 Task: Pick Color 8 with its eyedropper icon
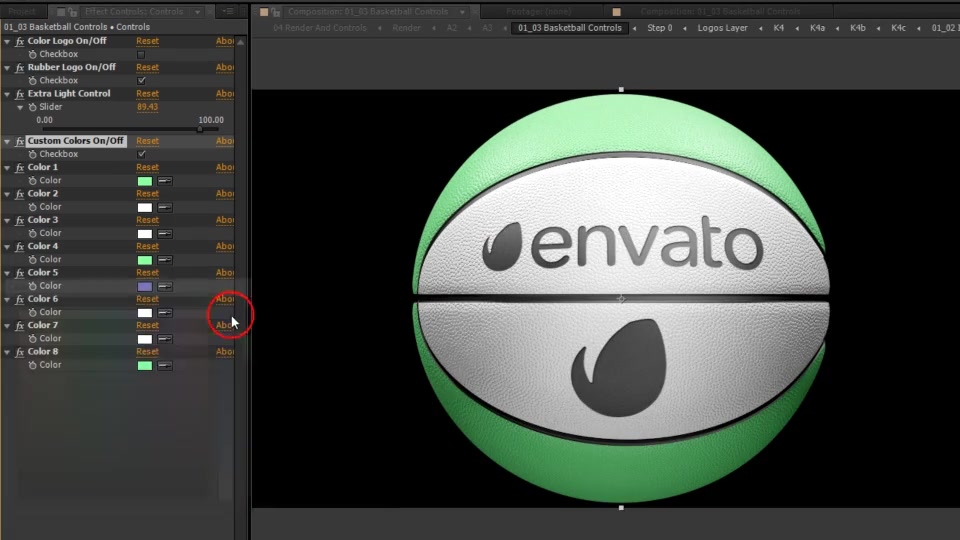pyautogui.click(x=165, y=365)
